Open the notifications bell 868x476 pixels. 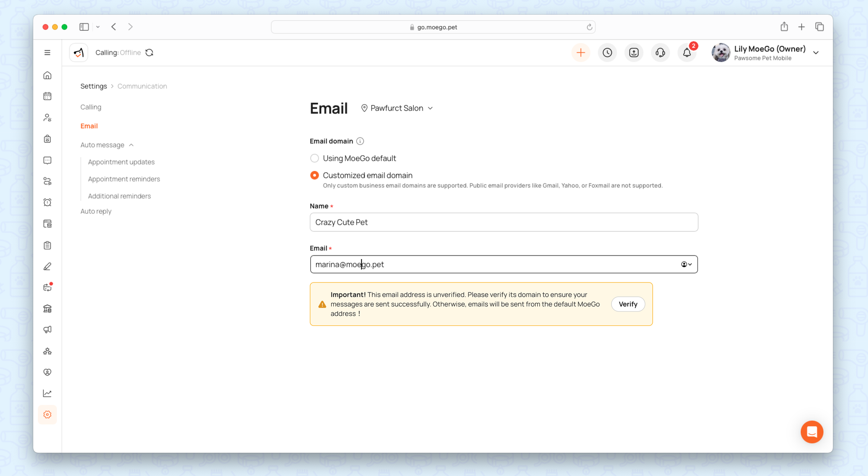pos(687,53)
